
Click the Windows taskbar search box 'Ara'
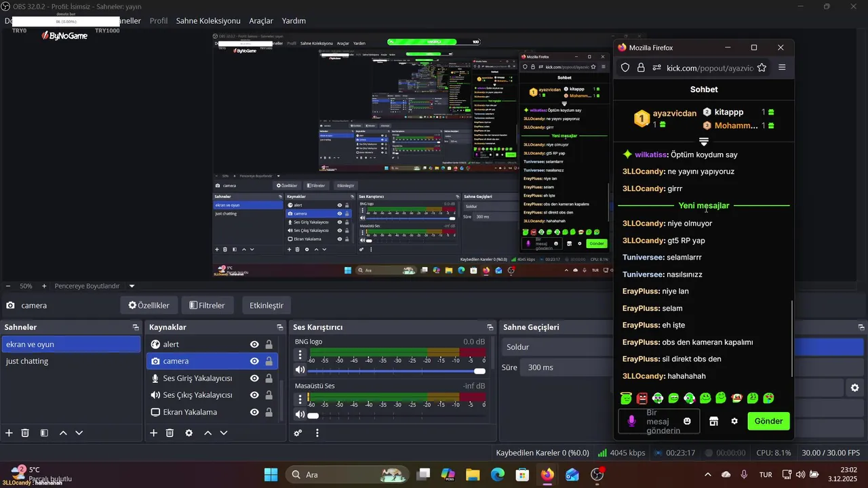(x=347, y=474)
